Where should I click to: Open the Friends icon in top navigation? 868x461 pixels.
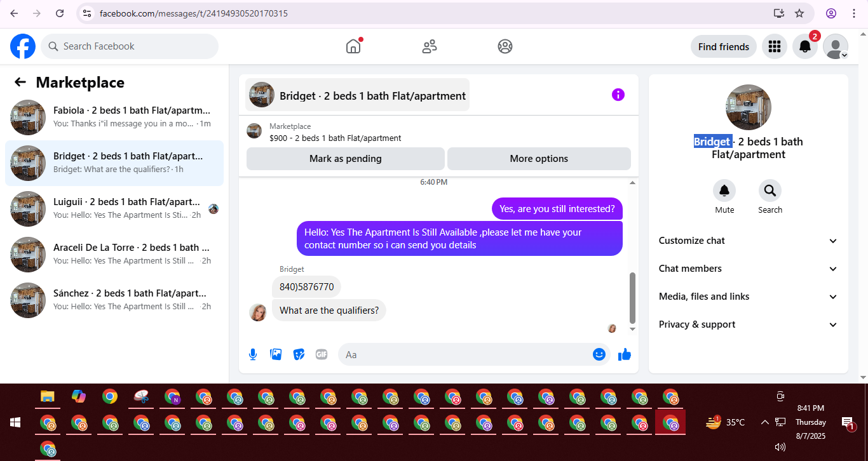pyautogui.click(x=430, y=46)
